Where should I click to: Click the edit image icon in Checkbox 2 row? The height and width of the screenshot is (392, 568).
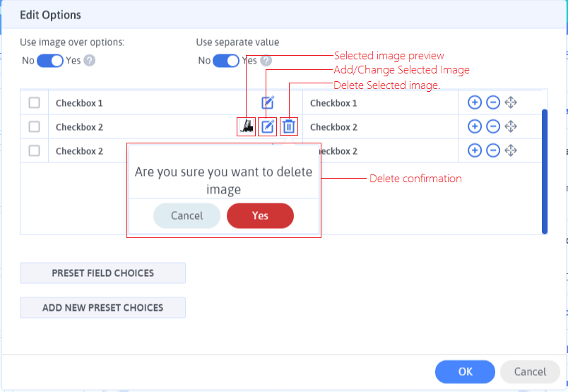268,126
